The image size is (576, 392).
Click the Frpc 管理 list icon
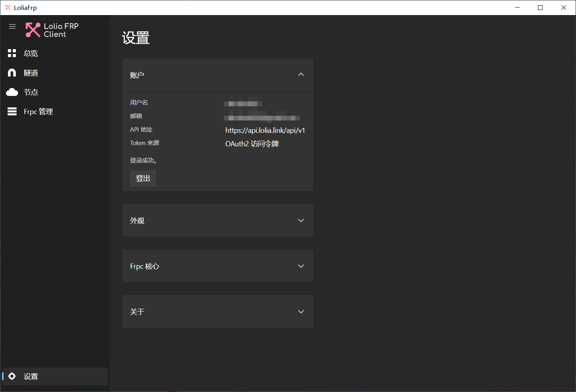click(x=12, y=111)
